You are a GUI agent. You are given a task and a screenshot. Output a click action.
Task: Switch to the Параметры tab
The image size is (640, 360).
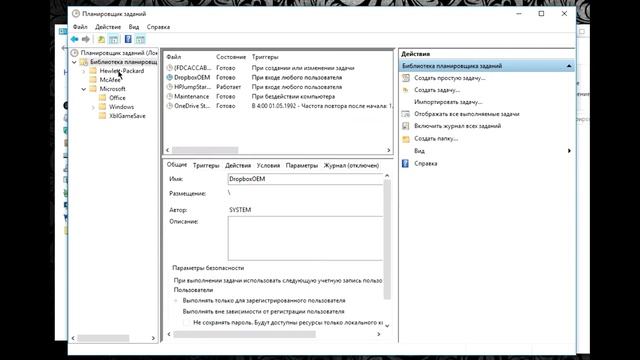(x=302, y=165)
